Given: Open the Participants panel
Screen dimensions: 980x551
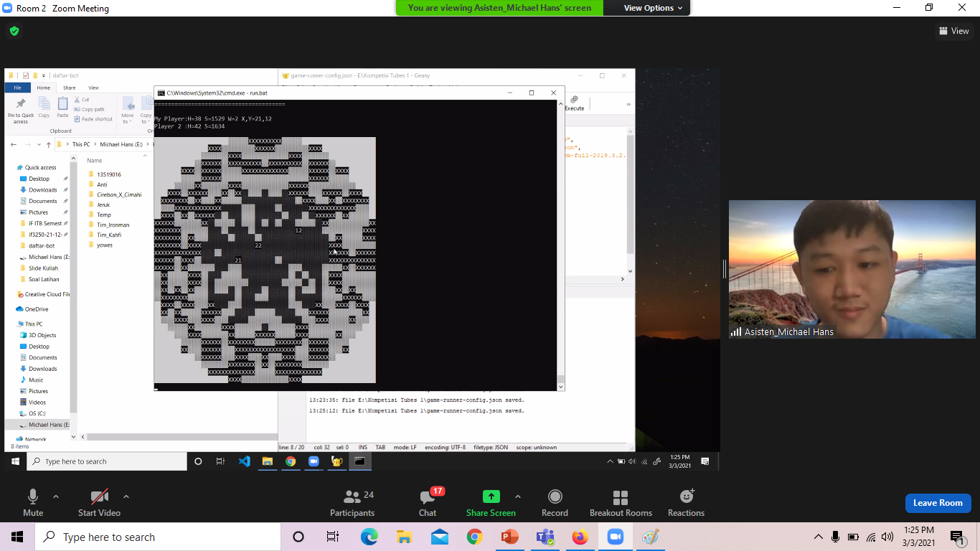Looking at the screenshot, I should pos(352,502).
